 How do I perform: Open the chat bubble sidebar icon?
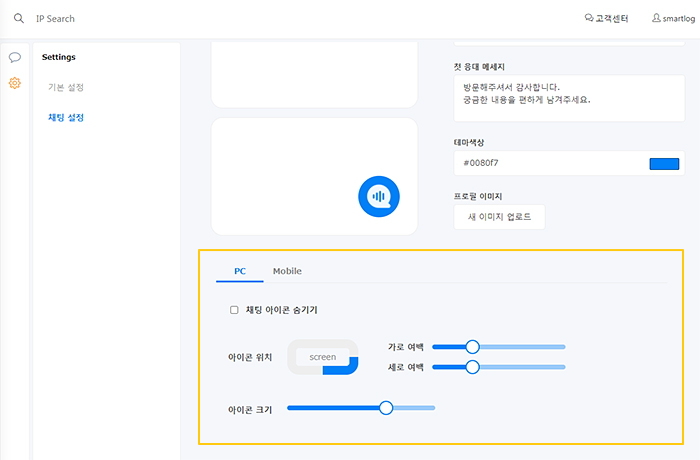[x=15, y=57]
